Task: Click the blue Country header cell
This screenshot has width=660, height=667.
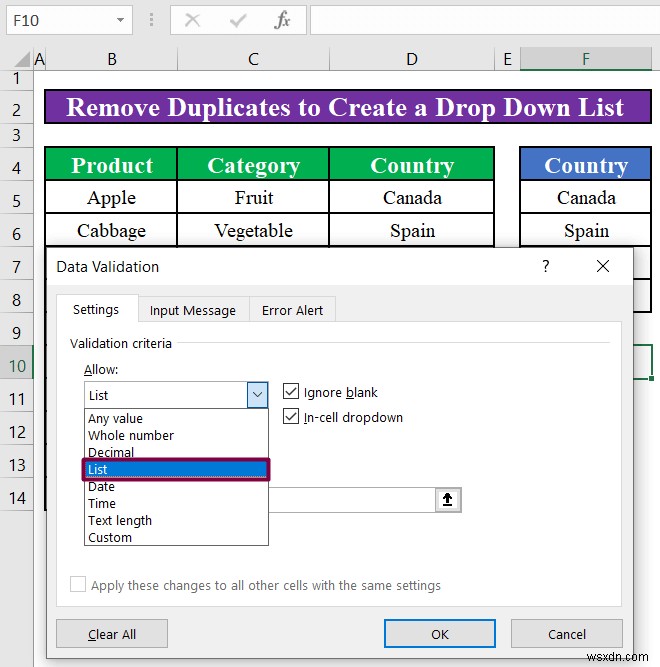Action: 586,165
